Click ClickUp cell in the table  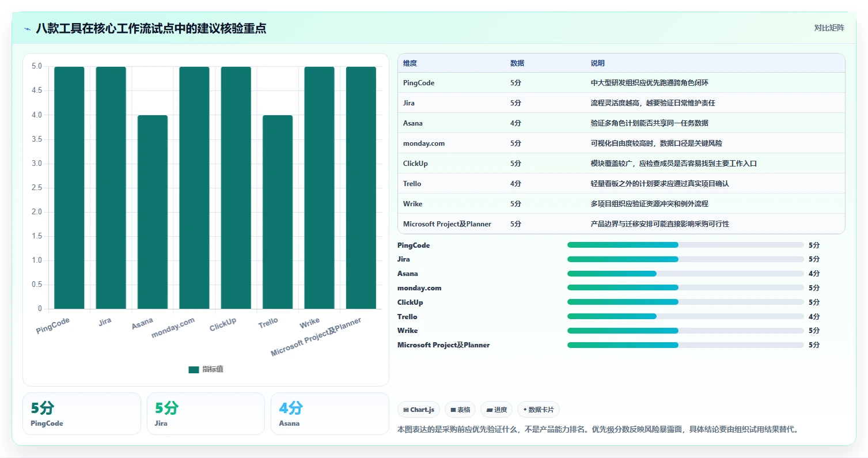(415, 164)
